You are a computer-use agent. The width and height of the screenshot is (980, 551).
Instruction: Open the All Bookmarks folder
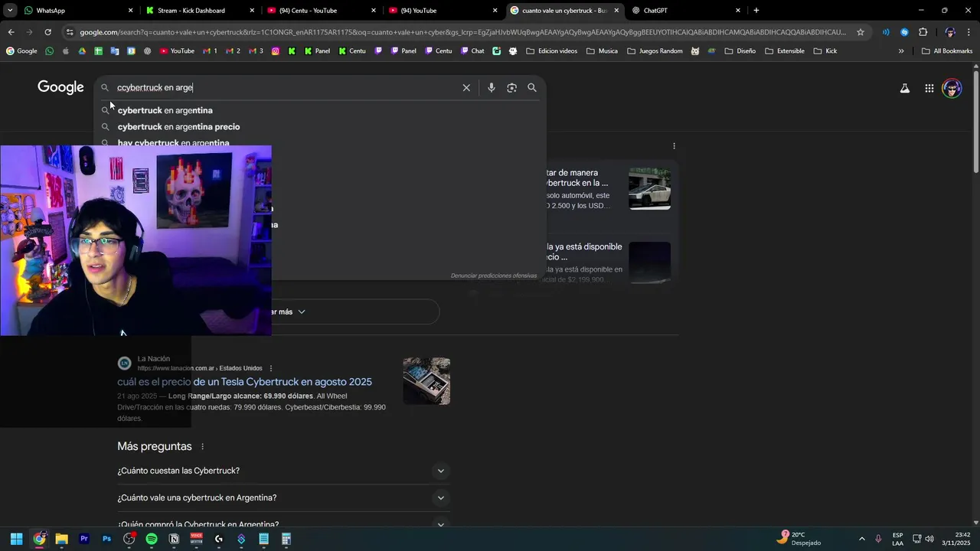(x=947, y=51)
